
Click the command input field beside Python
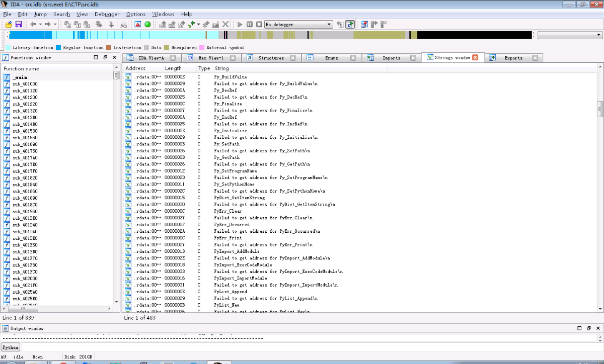point(312,347)
